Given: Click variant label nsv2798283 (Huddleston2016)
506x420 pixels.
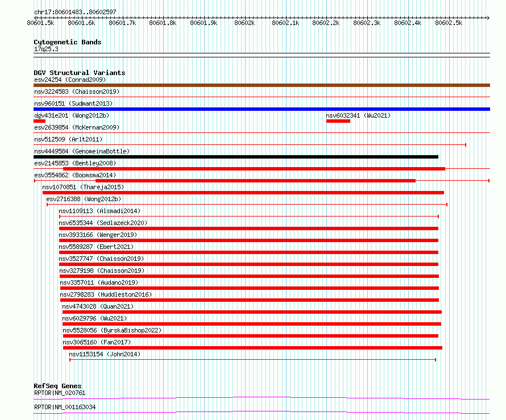Looking at the screenshot, I should [106, 294].
